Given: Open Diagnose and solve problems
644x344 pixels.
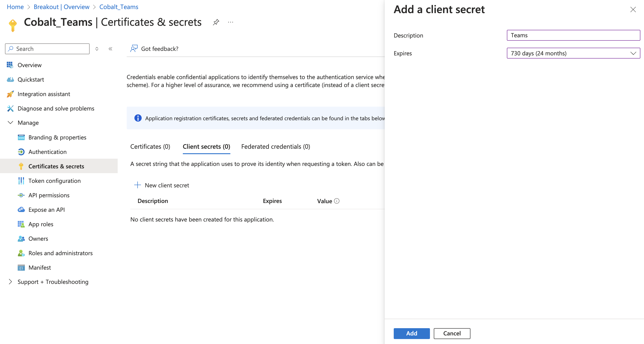Looking at the screenshot, I should [x=56, y=108].
